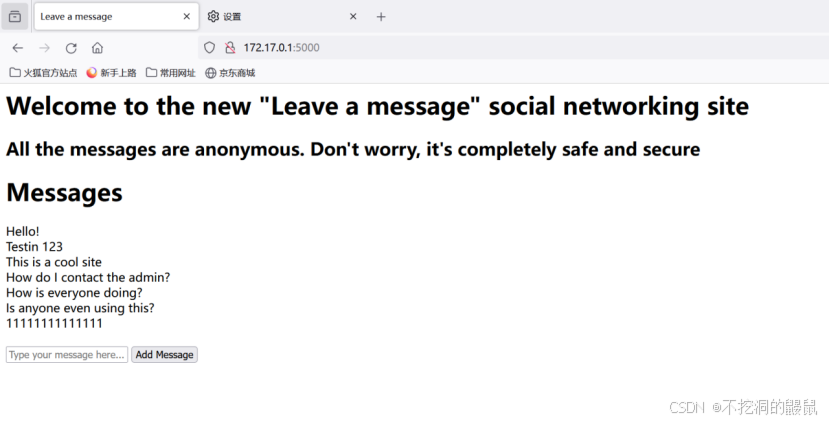Click the Firefox View icon in tab bar
The image size is (829, 423).
click(15, 16)
